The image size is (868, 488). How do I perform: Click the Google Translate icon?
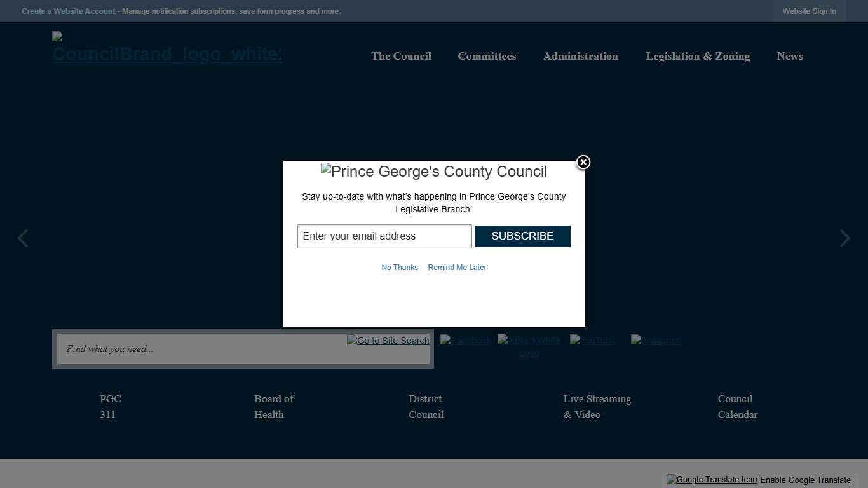[711, 480]
